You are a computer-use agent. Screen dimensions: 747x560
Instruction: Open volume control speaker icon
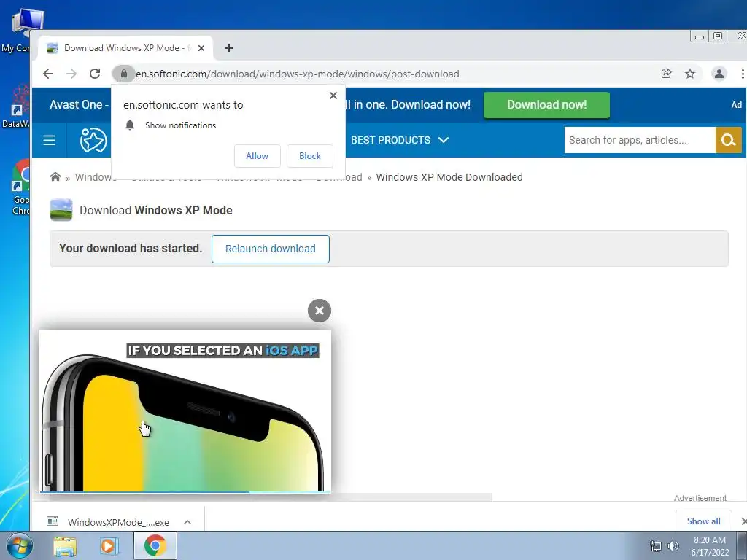coord(673,545)
